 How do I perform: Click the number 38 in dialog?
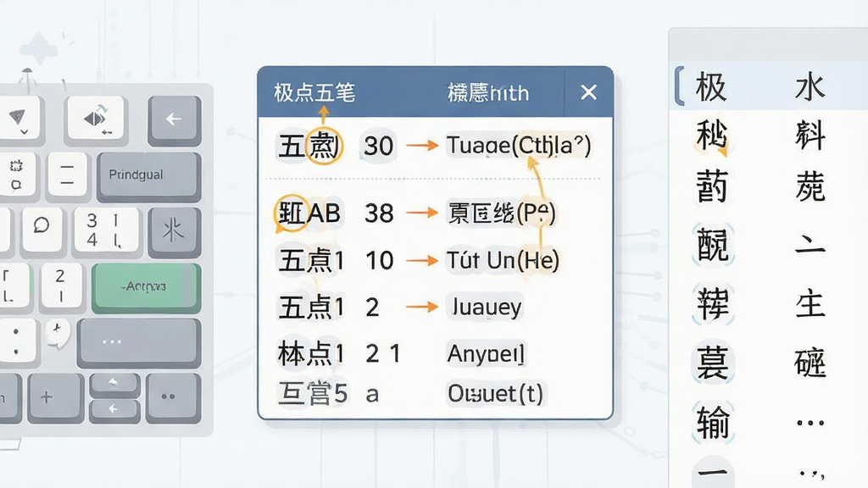click(x=379, y=213)
